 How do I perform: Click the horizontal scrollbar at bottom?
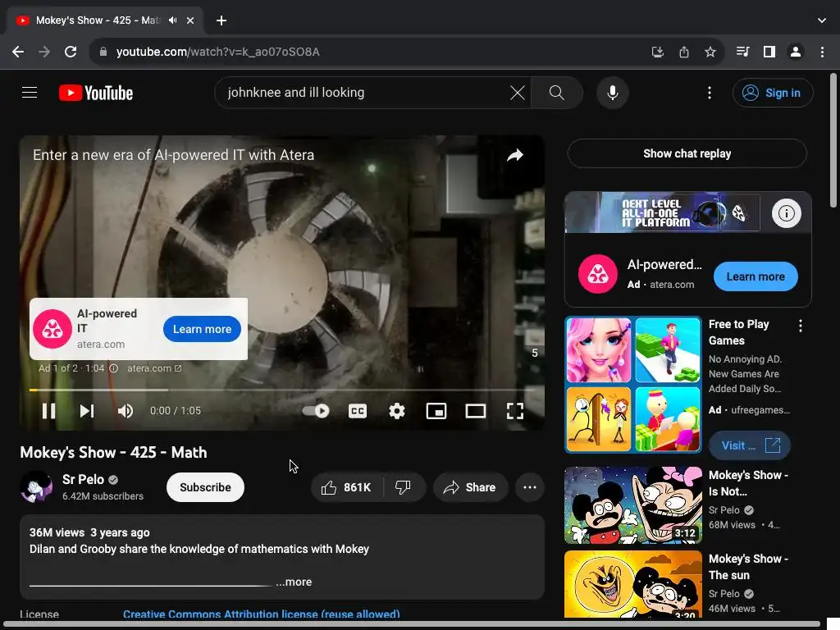413,624
